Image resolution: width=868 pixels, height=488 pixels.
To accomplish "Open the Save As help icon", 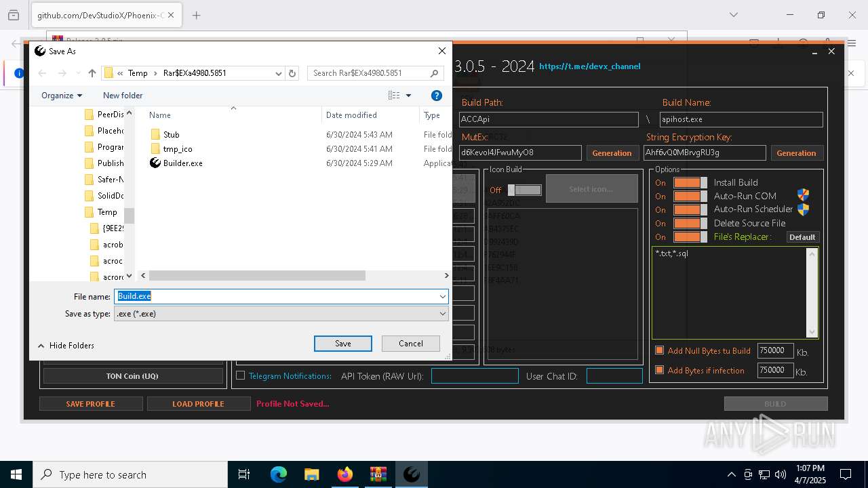I will coord(437,96).
